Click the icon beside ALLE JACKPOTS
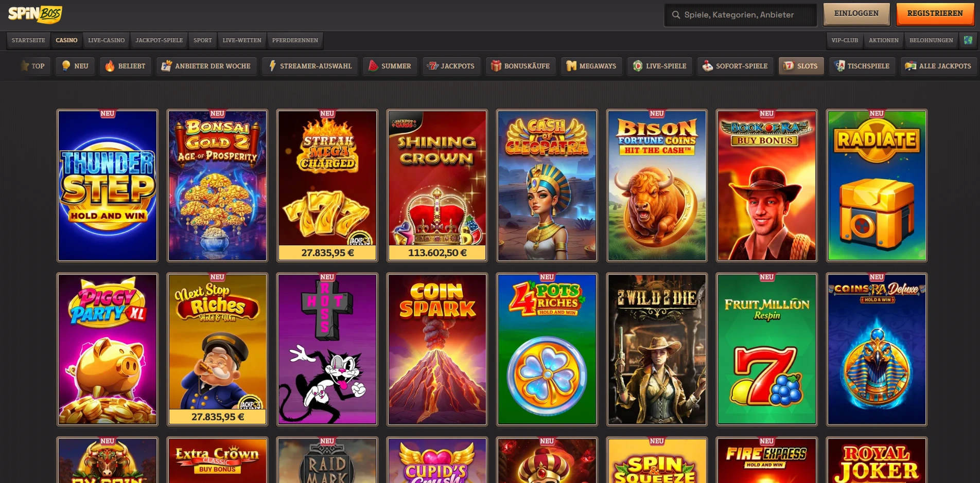This screenshot has height=483, width=980. pyautogui.click(x=911, y=66)
